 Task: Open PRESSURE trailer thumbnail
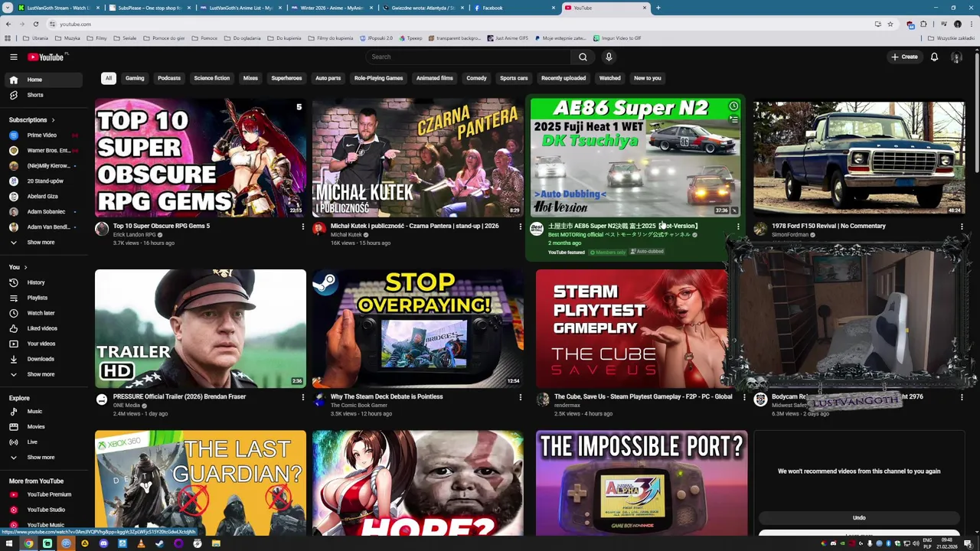(201, 328)
